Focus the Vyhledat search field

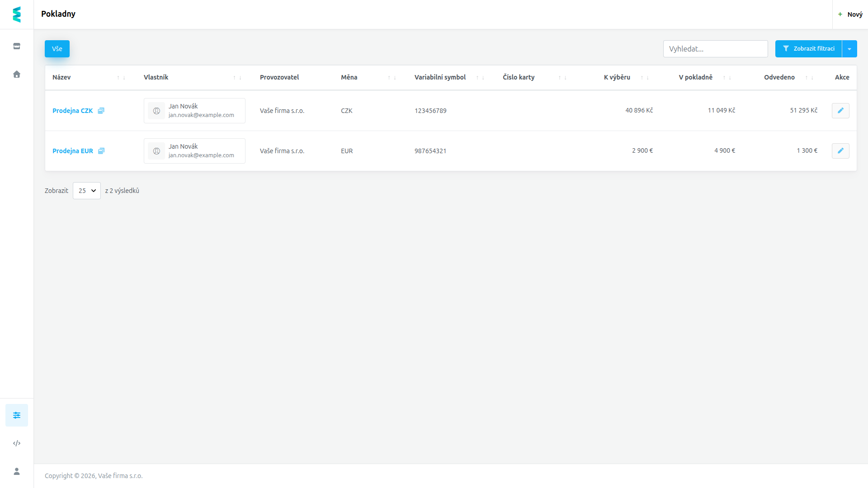(715, 49)
